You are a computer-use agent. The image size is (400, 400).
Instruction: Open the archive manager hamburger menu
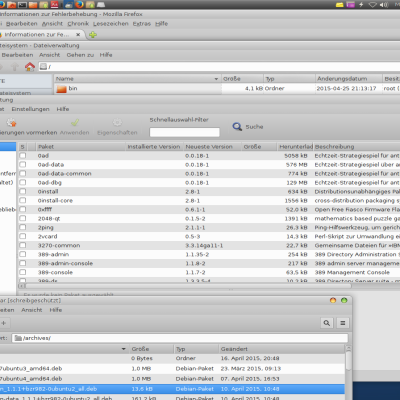coord(343,323)
